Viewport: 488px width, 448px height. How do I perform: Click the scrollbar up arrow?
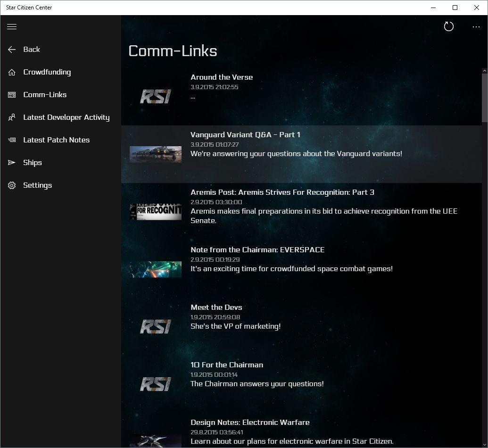coord(485,71)
